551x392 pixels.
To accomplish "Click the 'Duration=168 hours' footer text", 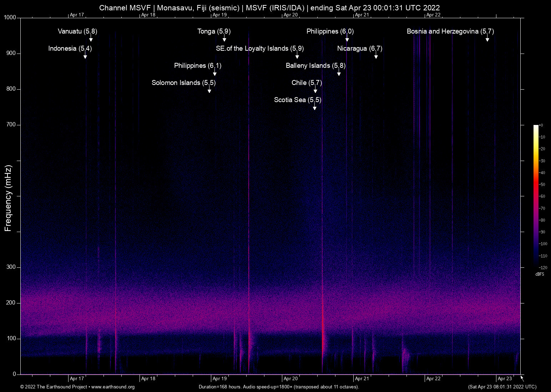I will (x=279, y=387).
